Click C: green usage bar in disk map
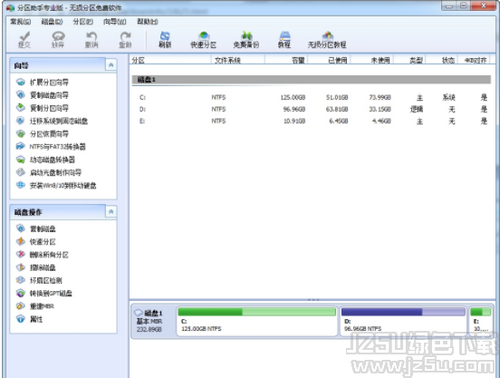500x378 pixels. point(257,312)
